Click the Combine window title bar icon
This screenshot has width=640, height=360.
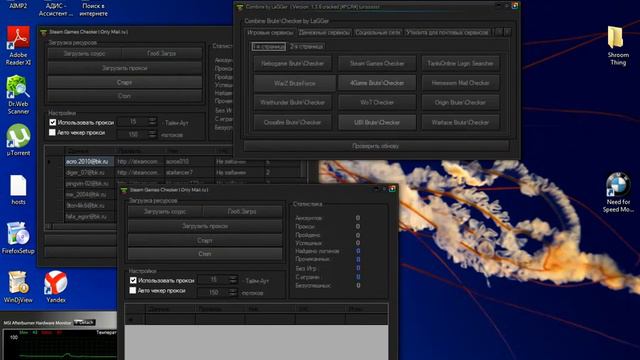coord(240,7)
